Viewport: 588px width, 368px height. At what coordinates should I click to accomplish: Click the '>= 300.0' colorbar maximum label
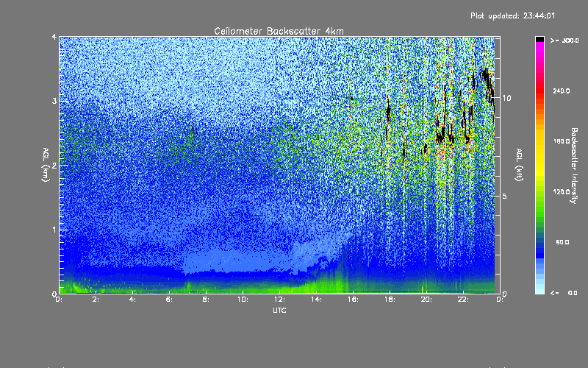[564, 40]
